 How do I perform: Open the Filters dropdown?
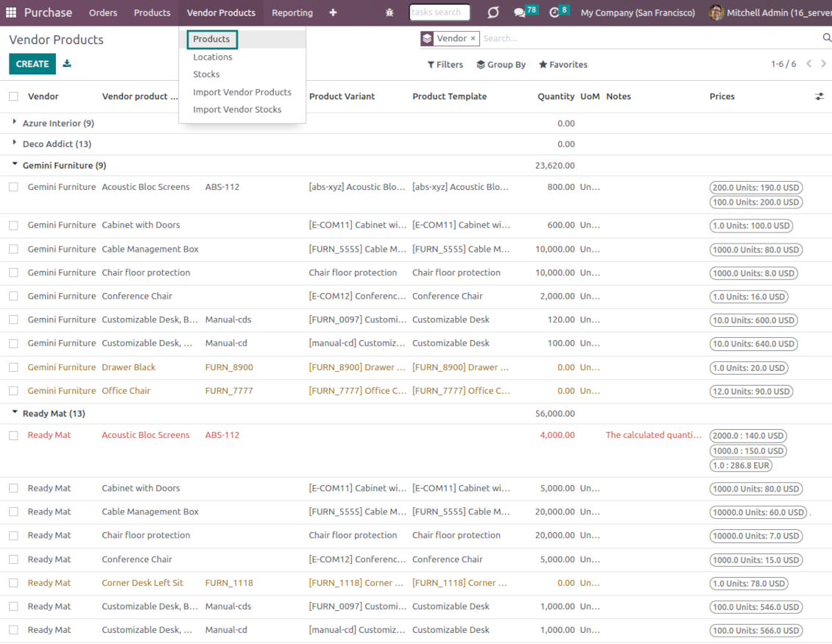pyautogui.click(x=445, y=64)
